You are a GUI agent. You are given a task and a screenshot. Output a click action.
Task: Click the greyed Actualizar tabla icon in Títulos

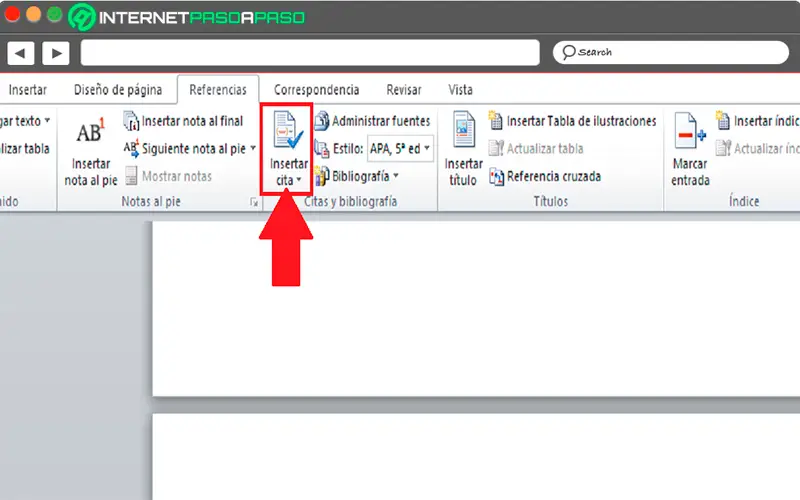(496, 148)
